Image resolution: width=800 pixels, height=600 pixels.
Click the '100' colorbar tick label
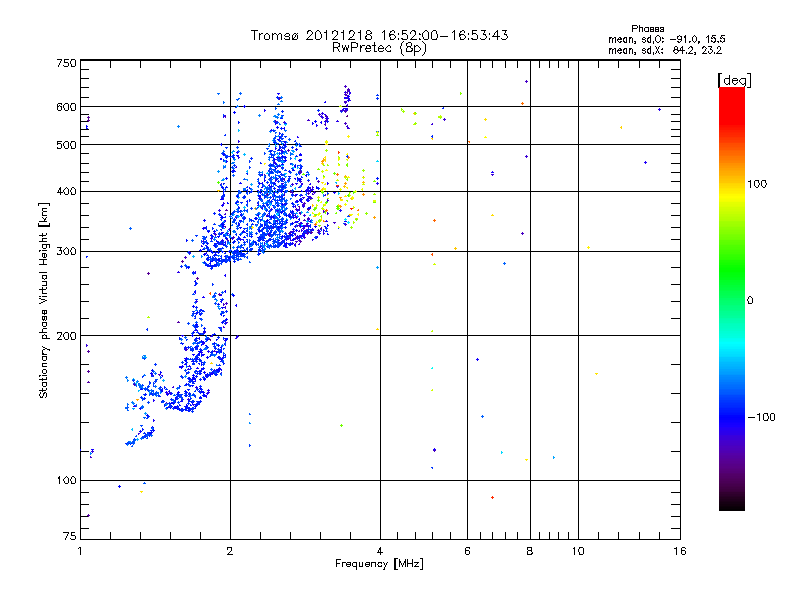(757, 184)
